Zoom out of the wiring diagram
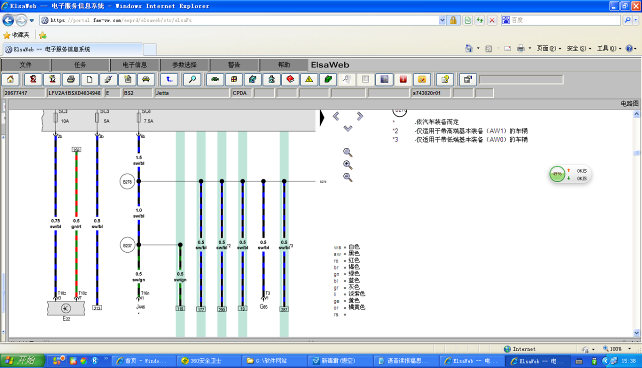This screenshot has width=642, height=368. tap(348, 177)
